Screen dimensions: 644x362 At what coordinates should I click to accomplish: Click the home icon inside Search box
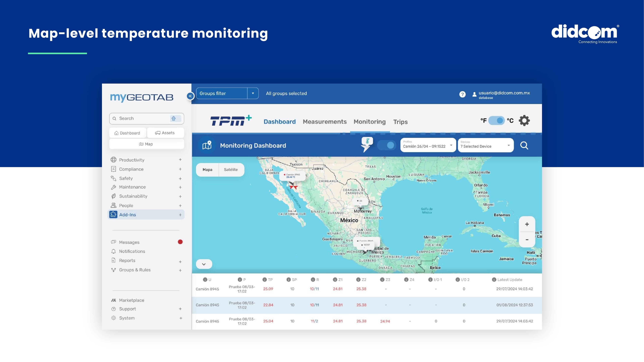pyautogui.click(x=174, y=118)
